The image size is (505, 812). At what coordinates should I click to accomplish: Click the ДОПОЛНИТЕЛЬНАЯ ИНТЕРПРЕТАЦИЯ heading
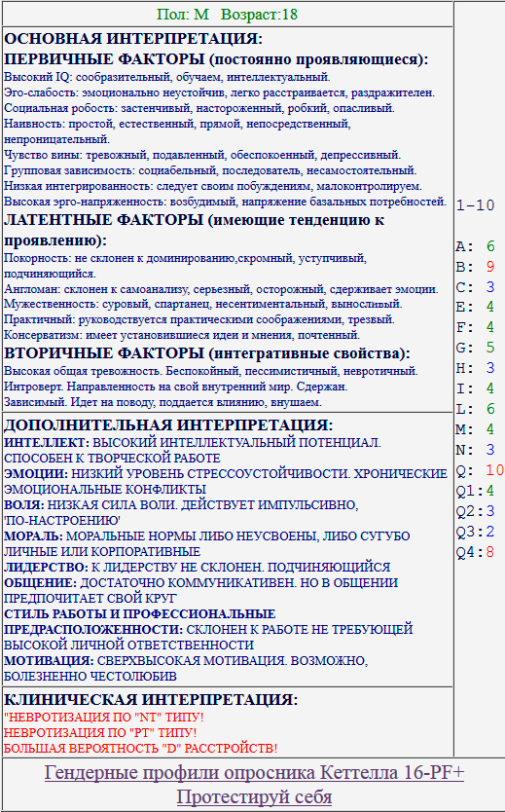[x=168, y=425]
